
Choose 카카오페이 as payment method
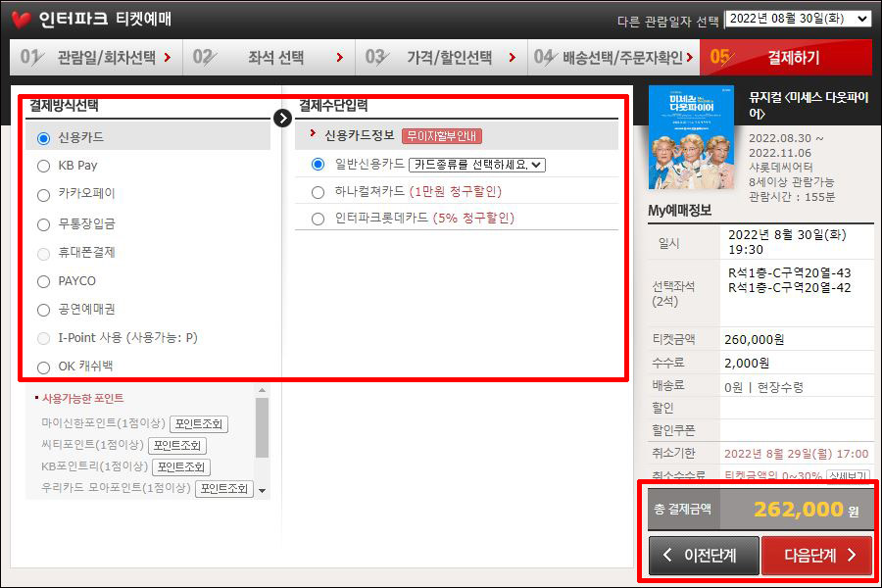pyautogui.click(x=43, y=195)
